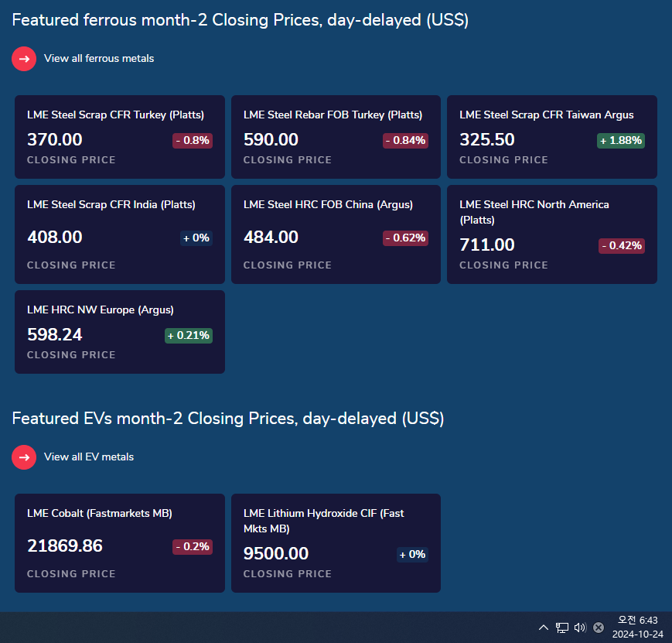Click the - 0.2% cobalt change badge
This screenshot has width=672, height=643.
coord(193,547)
